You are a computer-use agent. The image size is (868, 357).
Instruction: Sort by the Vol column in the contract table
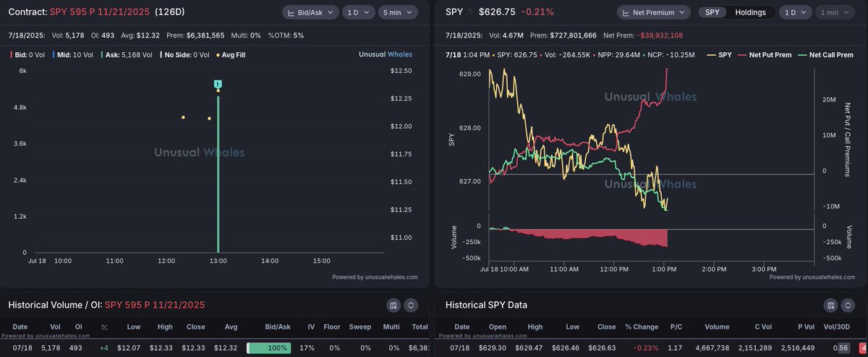click(x=56, y=327)
